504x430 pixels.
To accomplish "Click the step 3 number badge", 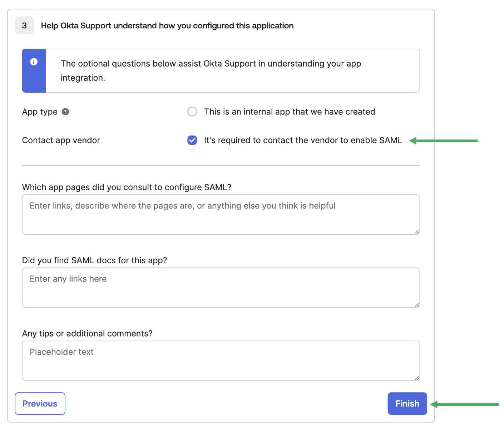I will 24,25.
